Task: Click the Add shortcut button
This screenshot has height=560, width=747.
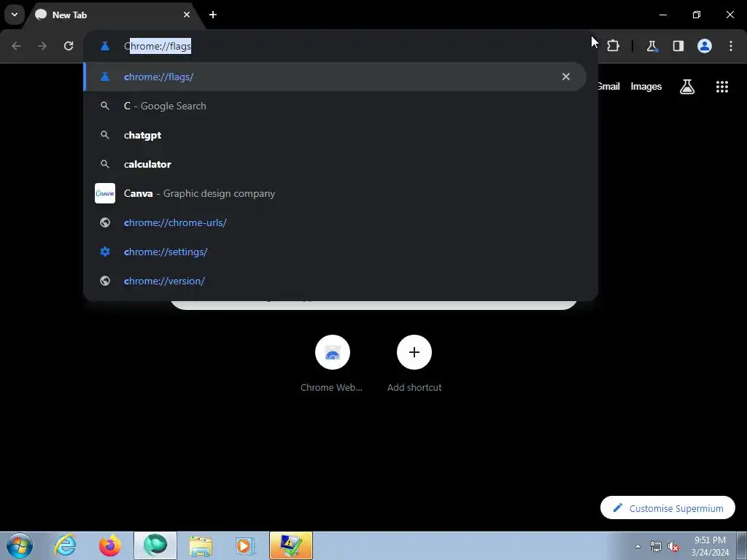Action: click(414, 364)
